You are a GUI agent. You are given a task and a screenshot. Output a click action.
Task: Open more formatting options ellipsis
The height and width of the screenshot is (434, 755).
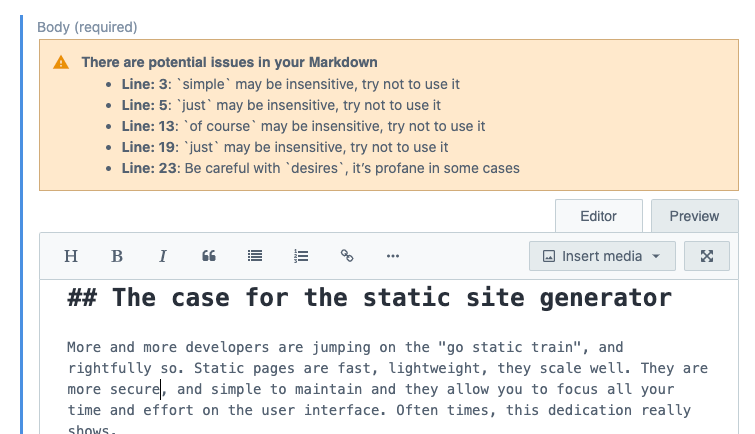(393, 256)
